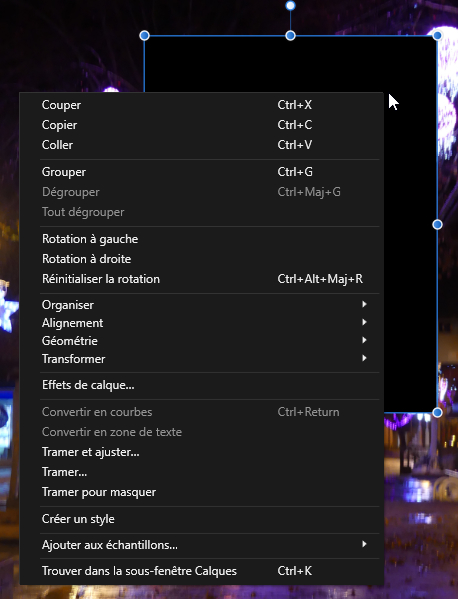Click the Ctrl+G shortcut label
The image size is (458, 599).
(295, 172)
